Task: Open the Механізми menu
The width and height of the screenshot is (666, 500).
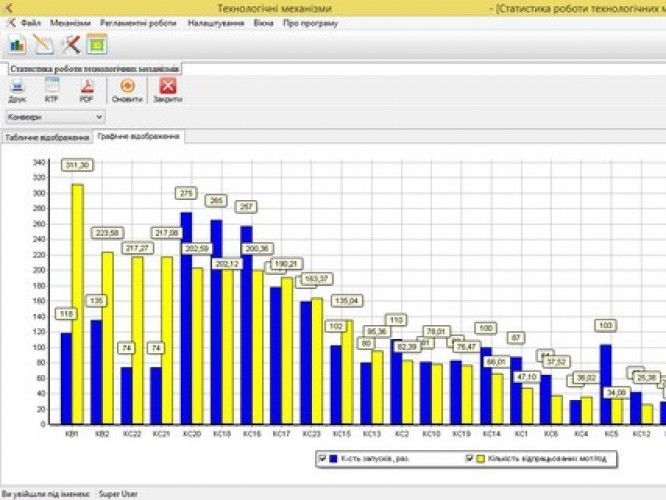Action: pyautogui.click(x=69, y=22)
